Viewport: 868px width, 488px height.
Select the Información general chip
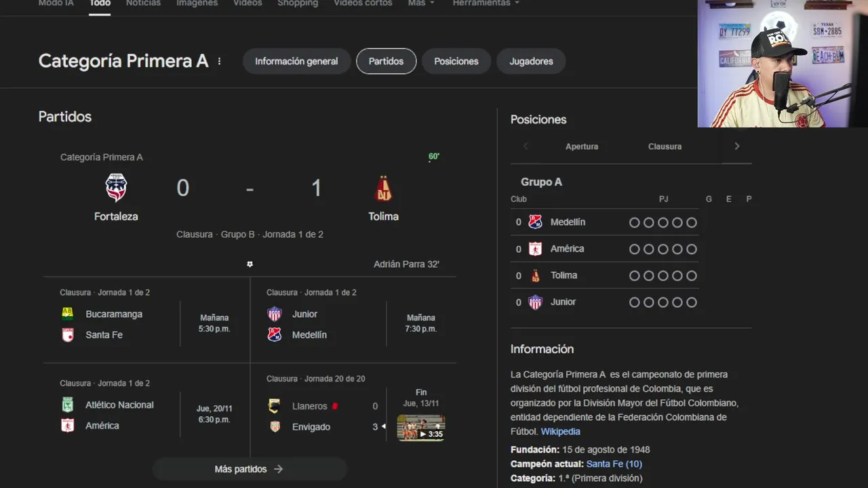[296, 61]
